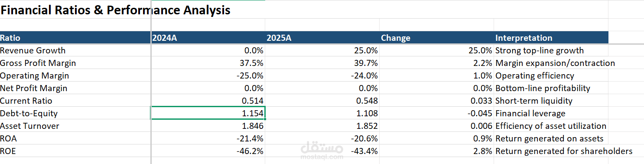This screenshot has height=164, width=644.
Task: Select the Operating Margin 2024A value -25.0%
Action: [208, 75]
